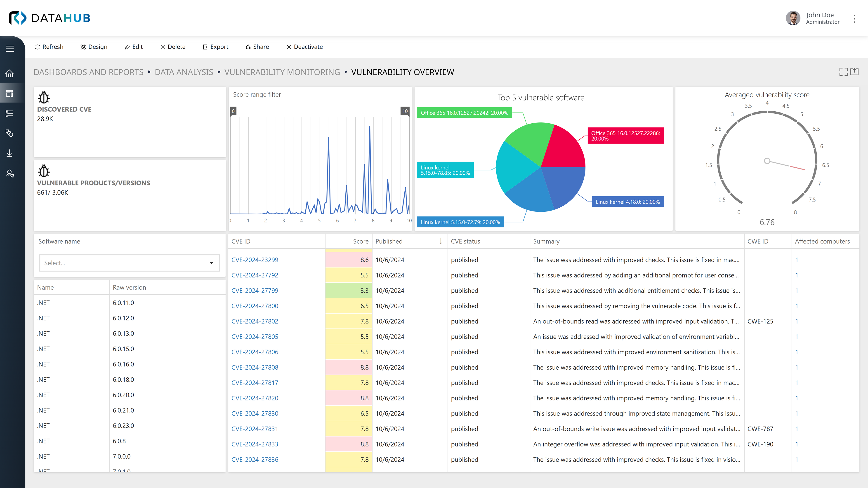The width and height of the screenshot is (868, 488).
Task: Click the download icon in sidebar
Action: pos(10,153)
